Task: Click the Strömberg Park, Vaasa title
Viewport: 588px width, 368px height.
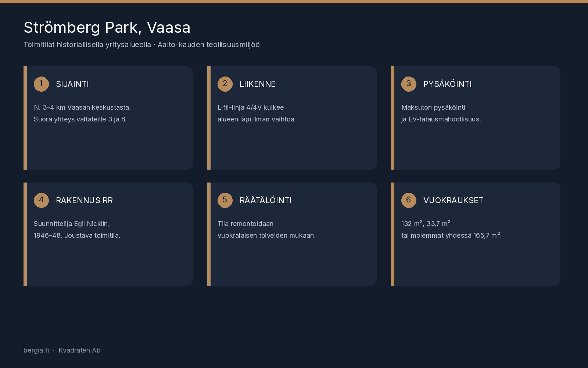Action: click(107, 28)
